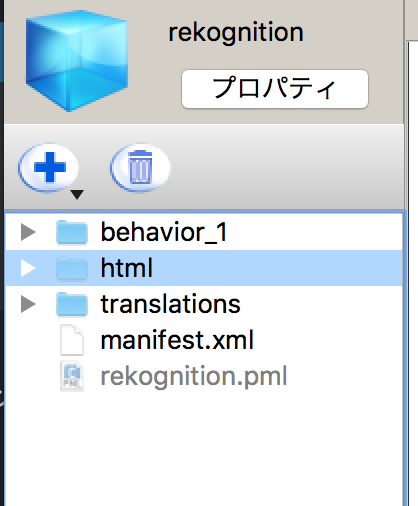418x506 pixels.
Task: Open the add dropdown arrow beside plus
Action: [x=77, y=194]
